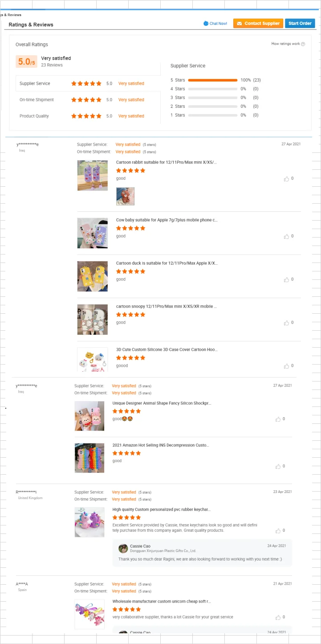Like the Cow baby phone case review

[286, 237]
